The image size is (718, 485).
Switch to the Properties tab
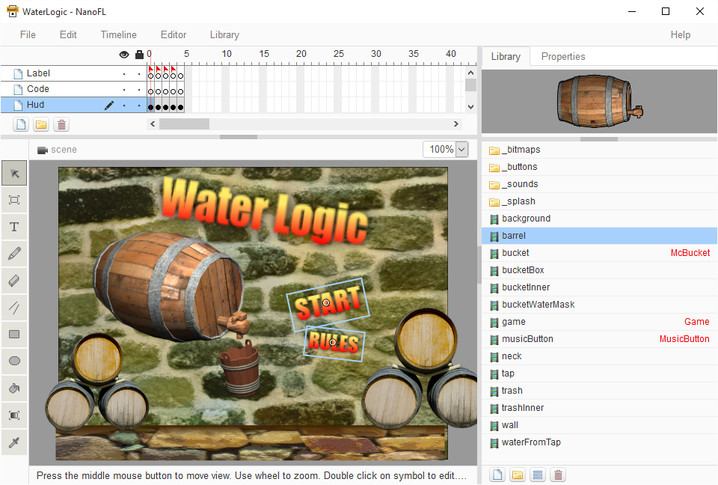[563, 57]
